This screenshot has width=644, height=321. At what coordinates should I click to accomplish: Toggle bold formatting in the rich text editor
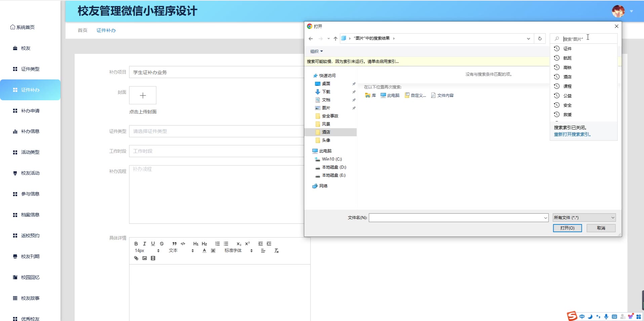point(136,244)
